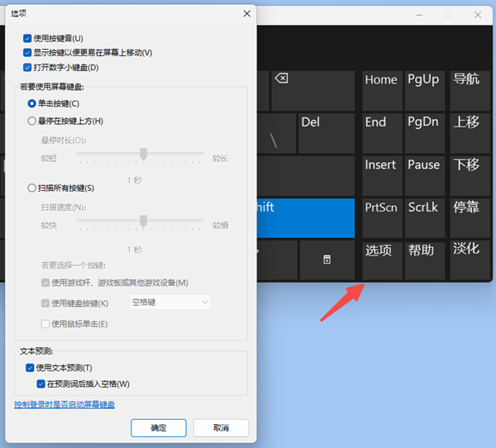This screenshot has height=448, width=496.
Task: Toggle 在预测词后插入空格(W) checkbox
Action: pyautogui.click(x=41, y=384)
